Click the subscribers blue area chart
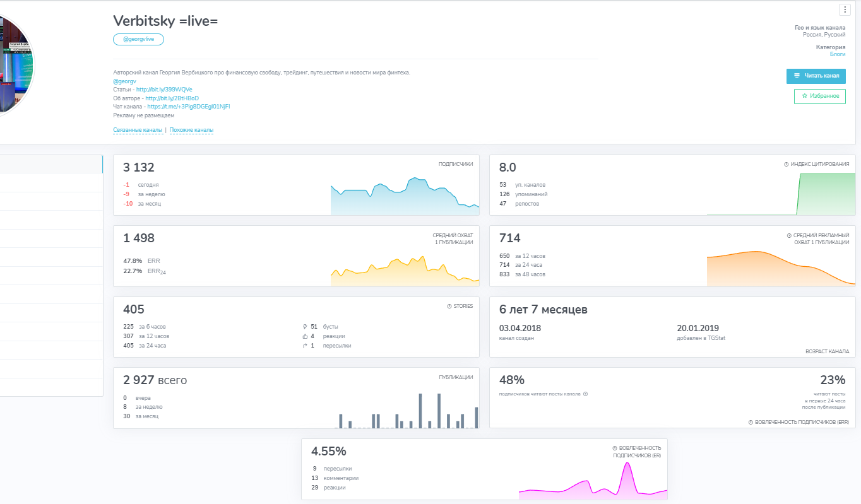 point(405,197)
